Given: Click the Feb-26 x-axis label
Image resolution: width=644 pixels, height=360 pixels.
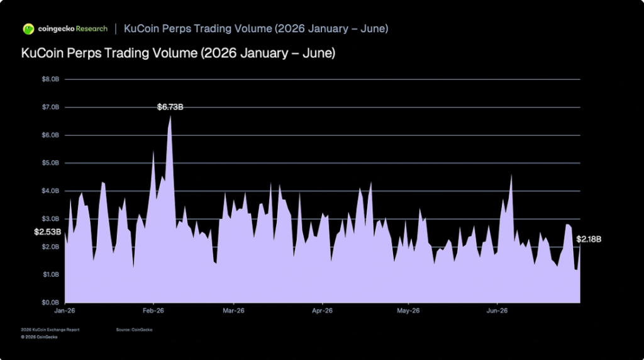Looking at the screenshot, I should [x=153, y=311].
